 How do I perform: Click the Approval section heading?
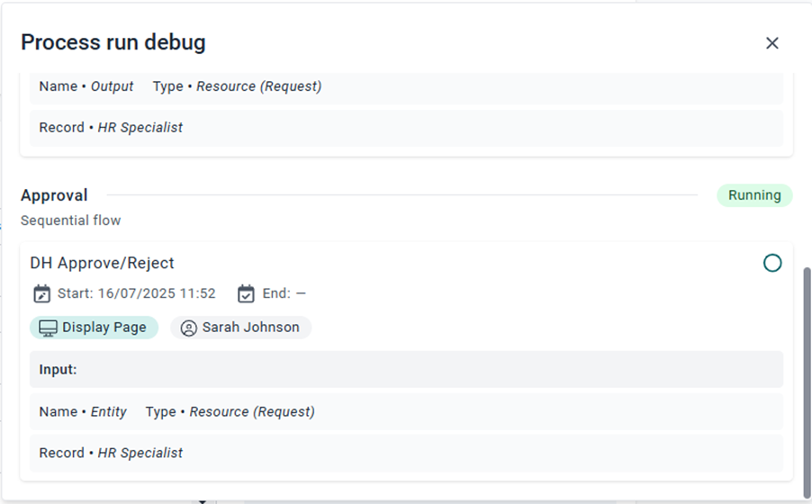tap(54, 195)
